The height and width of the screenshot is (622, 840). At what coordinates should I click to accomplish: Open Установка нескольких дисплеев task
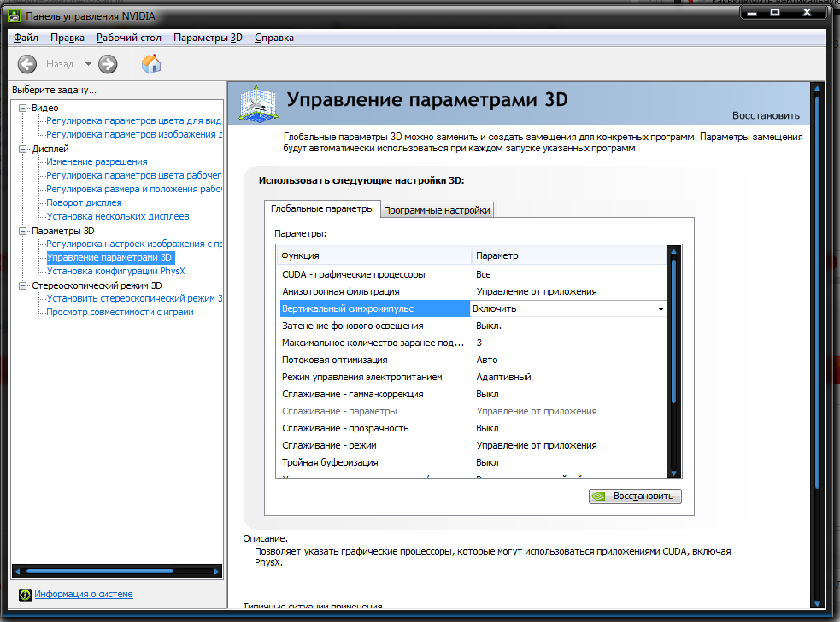coord(118,216)
